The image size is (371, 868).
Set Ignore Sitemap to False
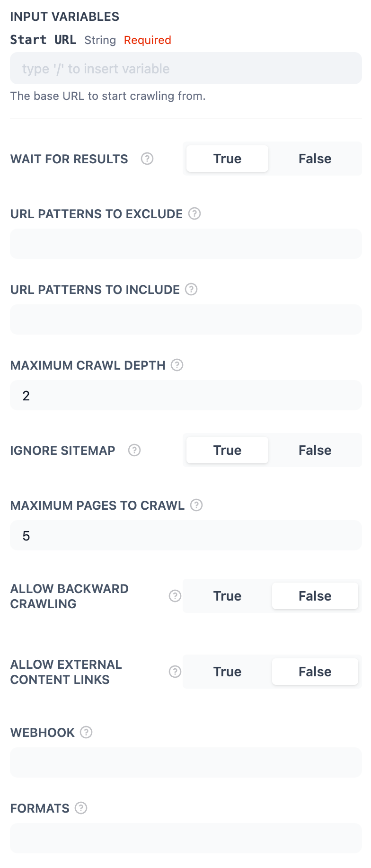[315, 450]
